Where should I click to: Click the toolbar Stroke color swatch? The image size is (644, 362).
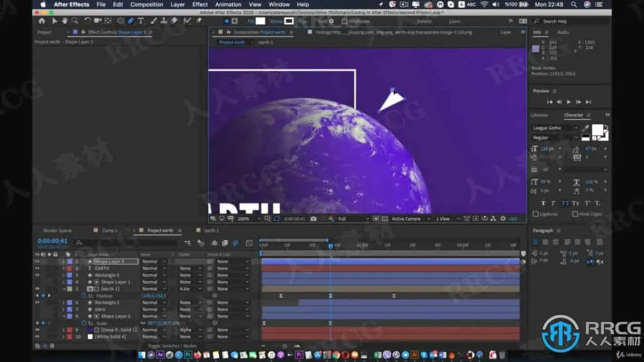[x=289, y=21]
